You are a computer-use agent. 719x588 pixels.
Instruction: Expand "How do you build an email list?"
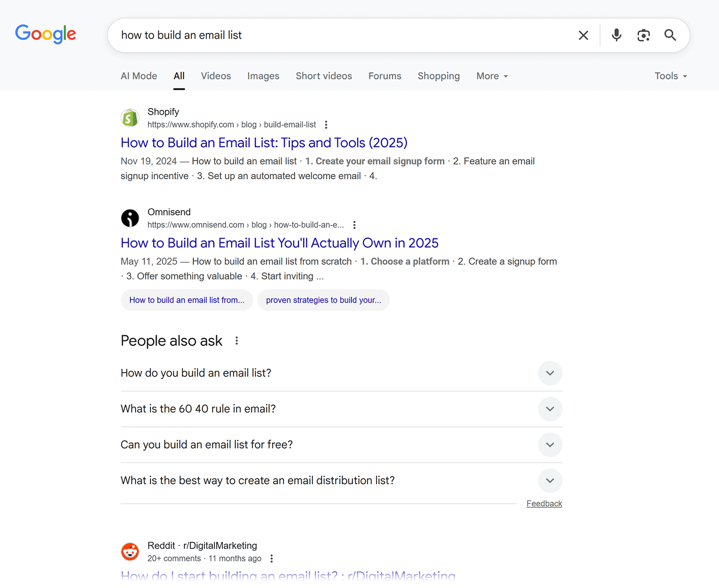[550, 373]
